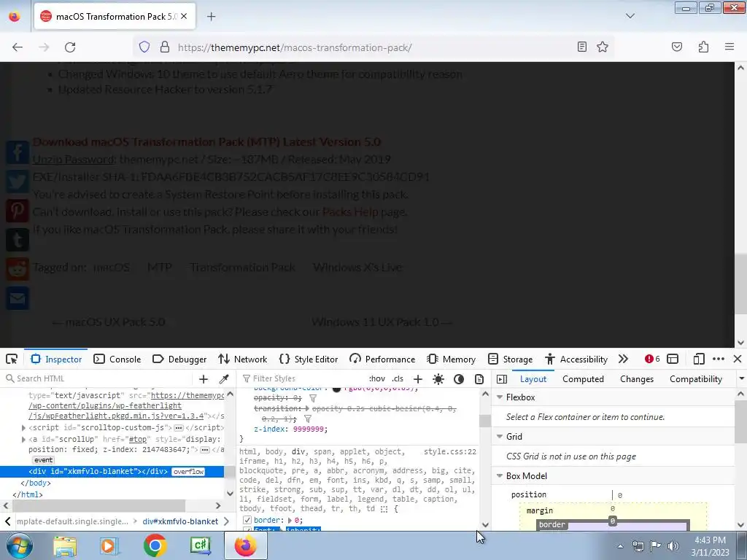Open the Memory panel

pos(451,359)
